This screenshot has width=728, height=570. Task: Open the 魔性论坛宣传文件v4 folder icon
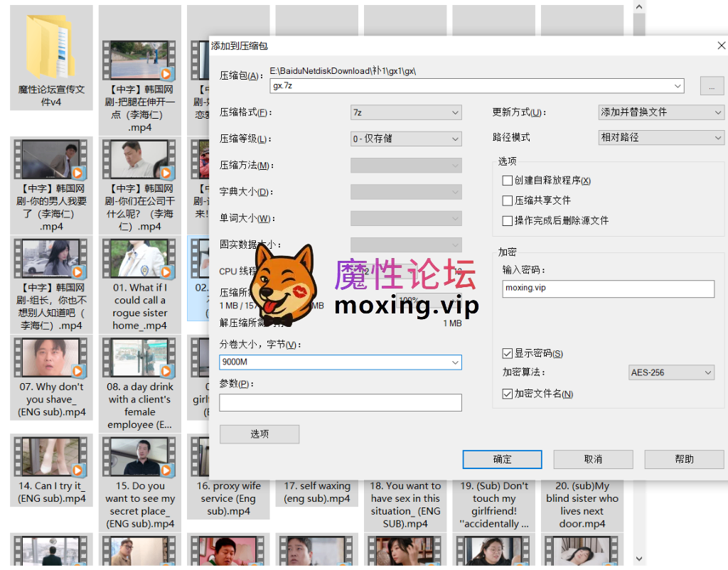pos(50,46)
